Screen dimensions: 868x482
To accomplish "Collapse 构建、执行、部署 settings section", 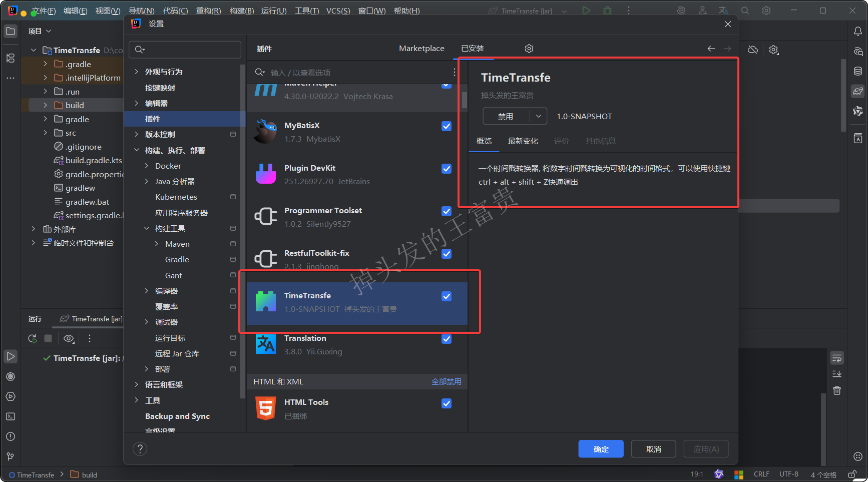I will [x=137, y=150].
